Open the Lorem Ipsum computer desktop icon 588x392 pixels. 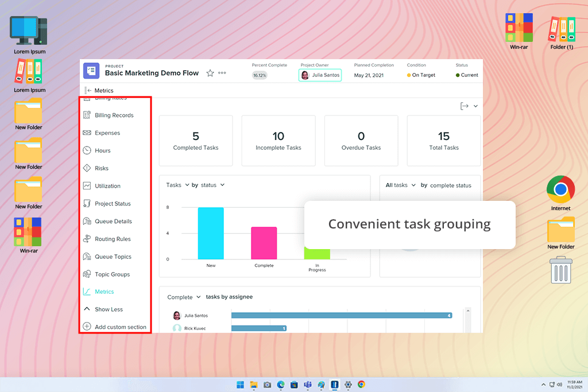pyautogui.click(x=29, y=35)
